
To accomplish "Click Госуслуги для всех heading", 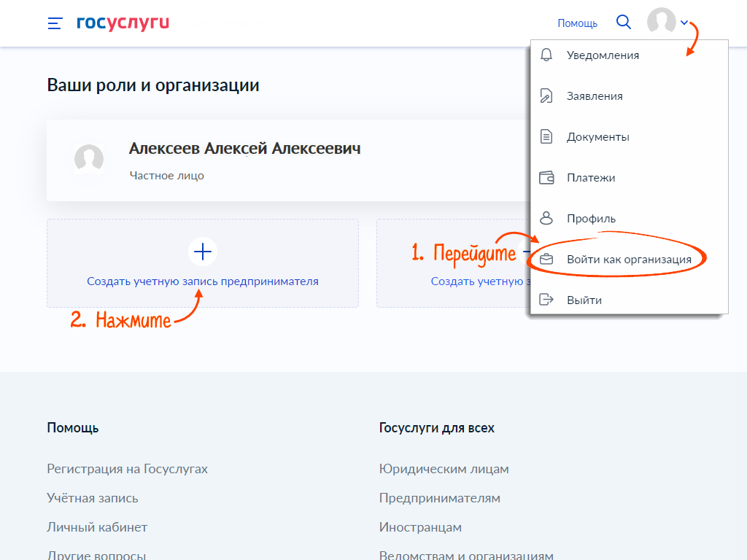I will [x=437, y=427].
